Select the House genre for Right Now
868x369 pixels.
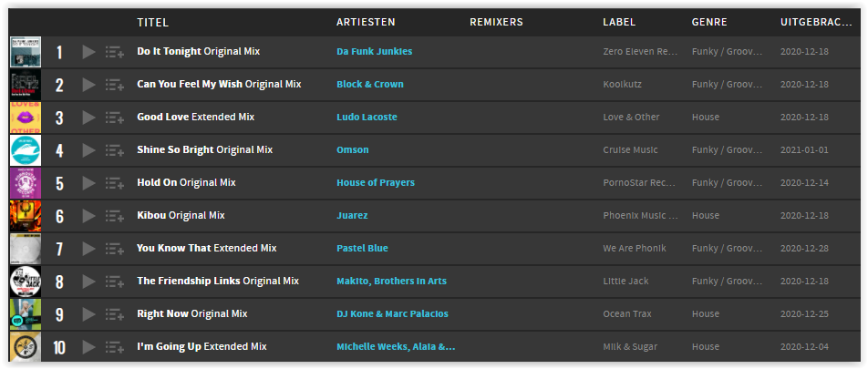706,313
